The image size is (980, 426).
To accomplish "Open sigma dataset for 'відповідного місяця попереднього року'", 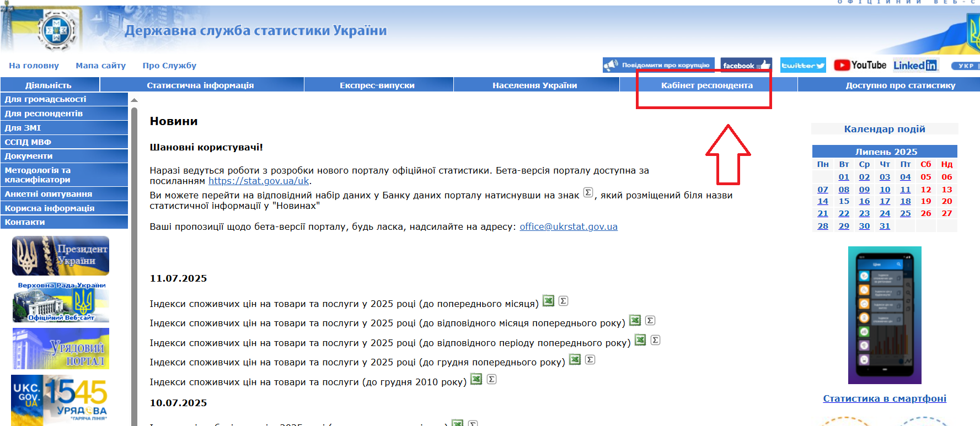I will [650, 320].
